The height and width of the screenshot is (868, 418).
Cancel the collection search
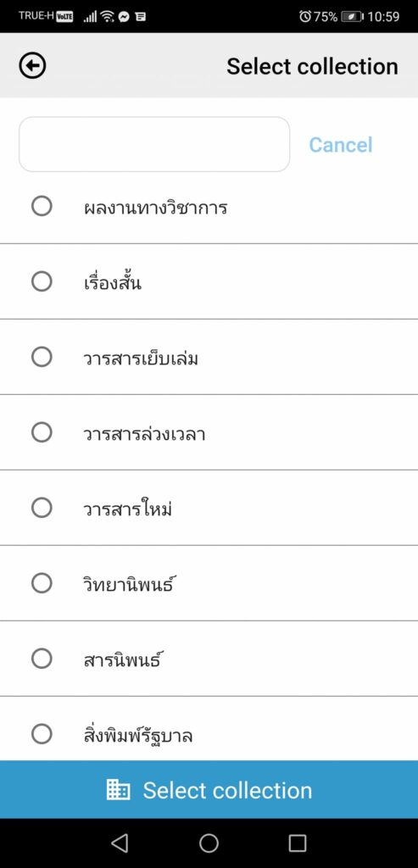pos(341,144)
